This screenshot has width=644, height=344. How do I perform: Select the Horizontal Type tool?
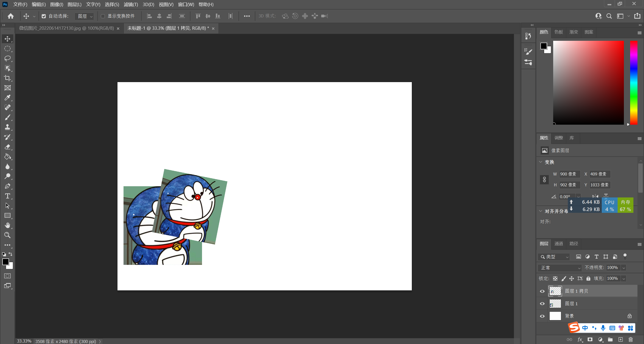pos(7,196)
